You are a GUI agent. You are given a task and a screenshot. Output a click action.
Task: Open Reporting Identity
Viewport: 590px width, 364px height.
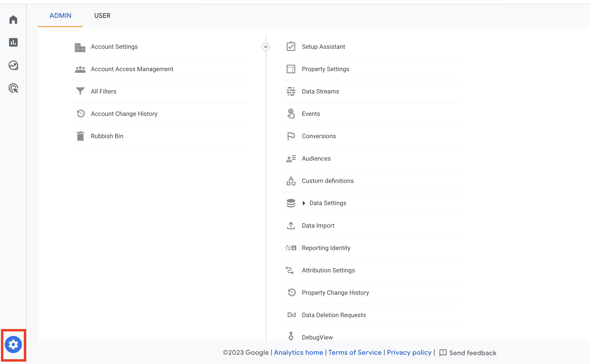click(326, 248)
